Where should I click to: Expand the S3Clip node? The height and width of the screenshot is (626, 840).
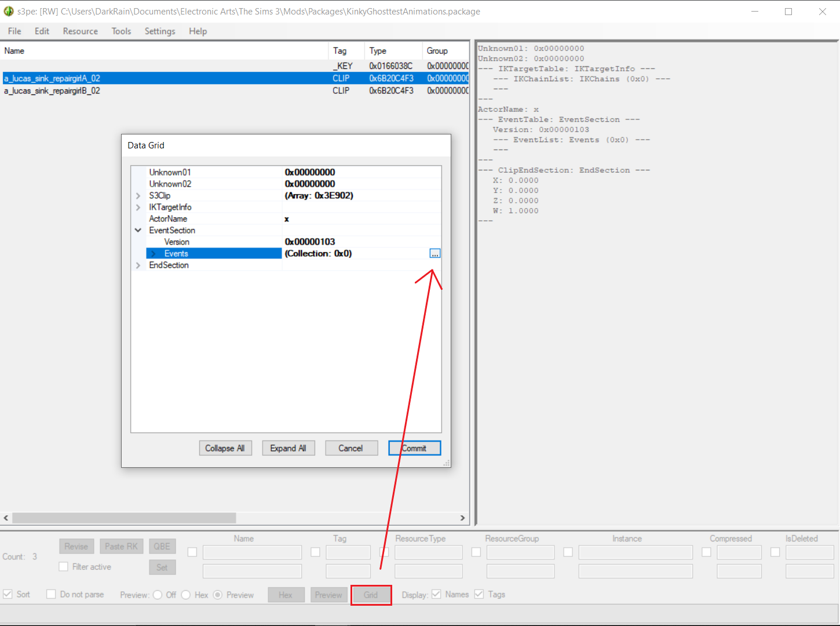pos(138,195)
